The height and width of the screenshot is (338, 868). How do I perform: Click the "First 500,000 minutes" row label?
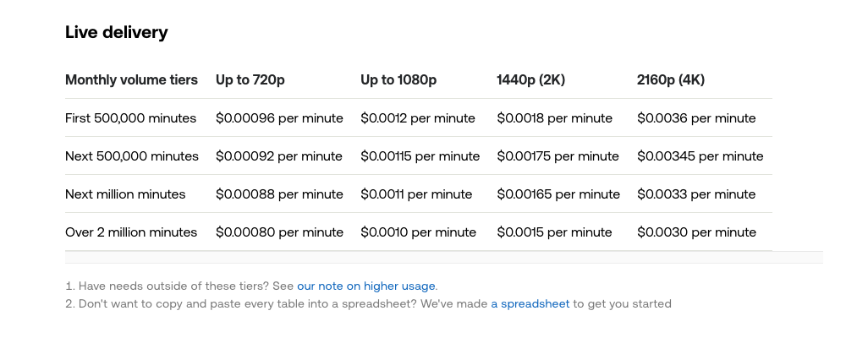[130, 118]
